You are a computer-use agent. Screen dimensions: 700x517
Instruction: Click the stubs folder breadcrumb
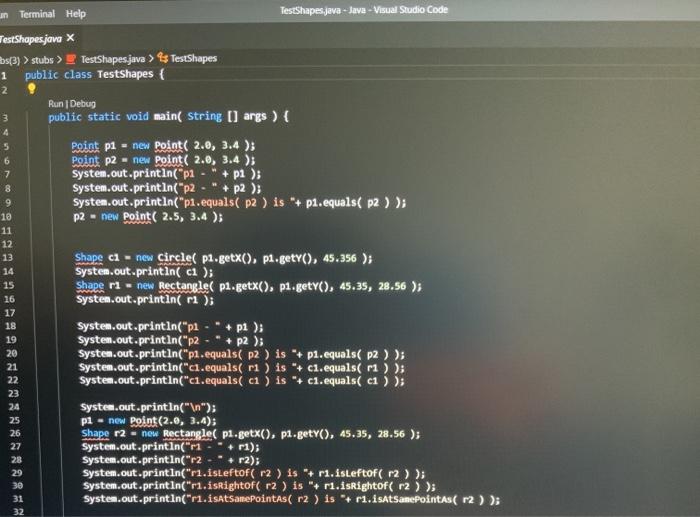point(42,59)
